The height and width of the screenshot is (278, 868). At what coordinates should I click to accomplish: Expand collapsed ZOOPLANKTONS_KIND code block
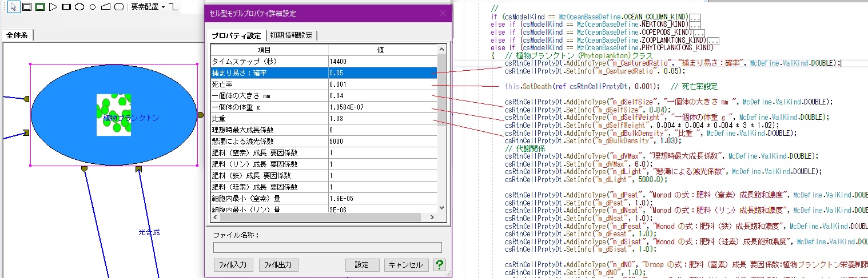click(713, 40)
